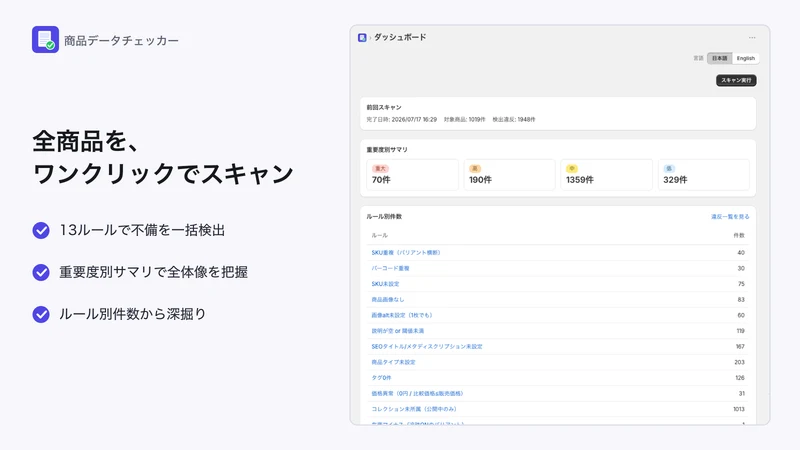Click count 203 in 商品タイプ未設定 row
This screenshot has width=800, height=450.
tap(739, 362)
